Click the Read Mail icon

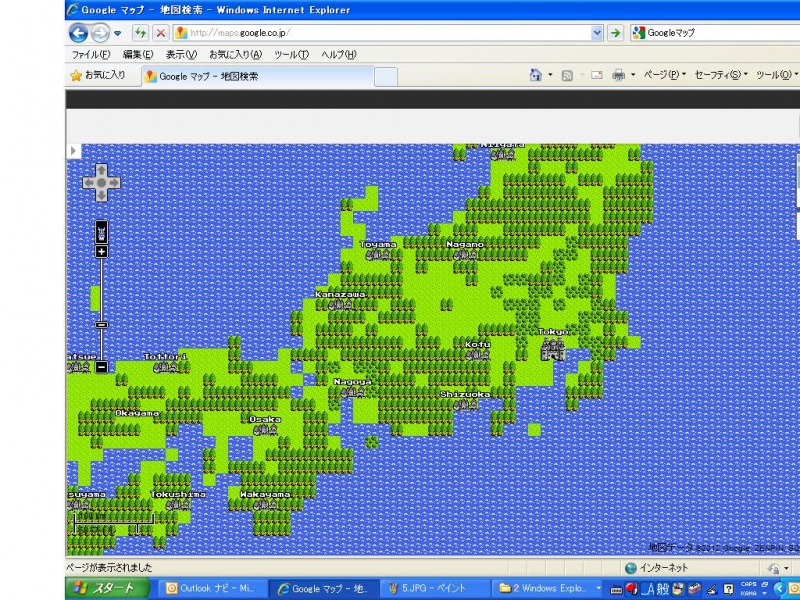pos(596,76)
